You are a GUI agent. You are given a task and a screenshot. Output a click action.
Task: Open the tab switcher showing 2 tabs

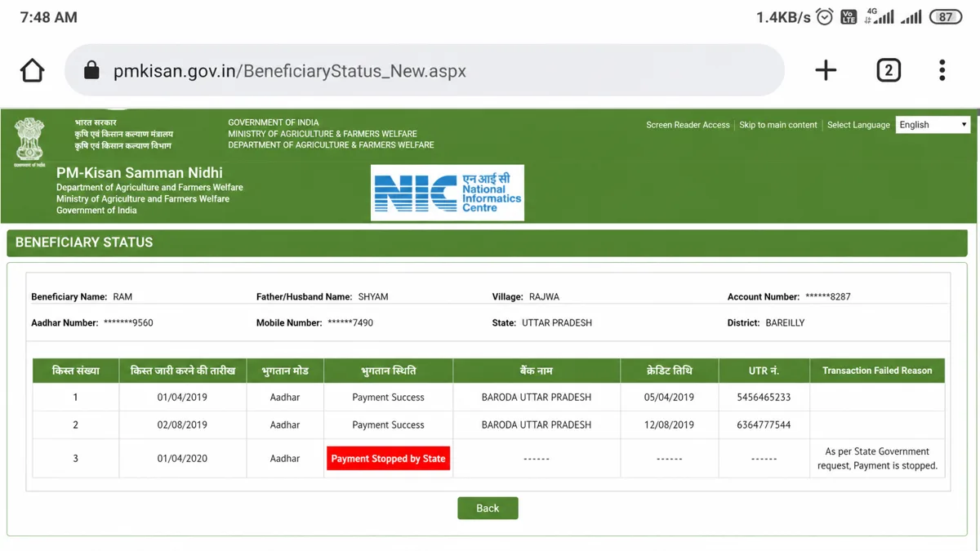click(889, 70)
